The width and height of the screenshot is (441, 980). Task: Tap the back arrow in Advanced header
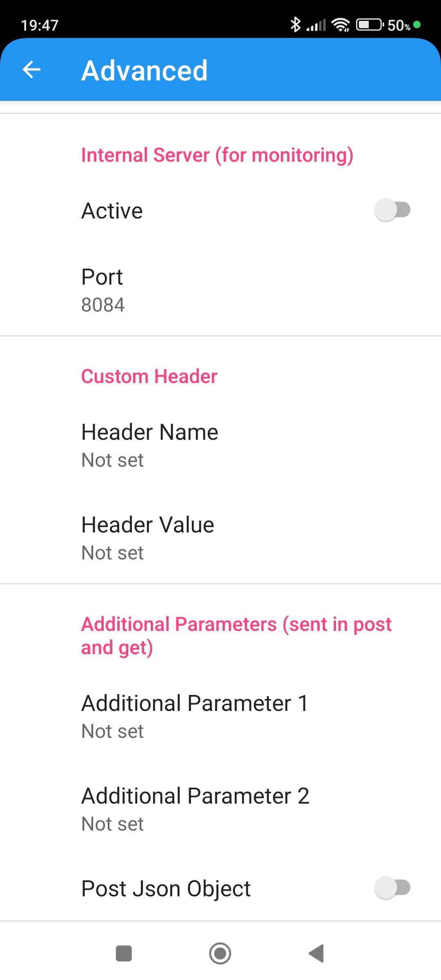31,69
